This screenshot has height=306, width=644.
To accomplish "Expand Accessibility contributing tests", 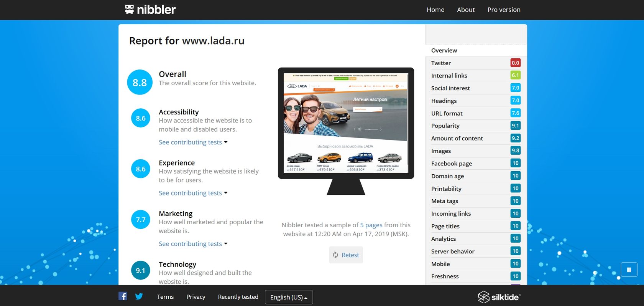I will [193, 142].
